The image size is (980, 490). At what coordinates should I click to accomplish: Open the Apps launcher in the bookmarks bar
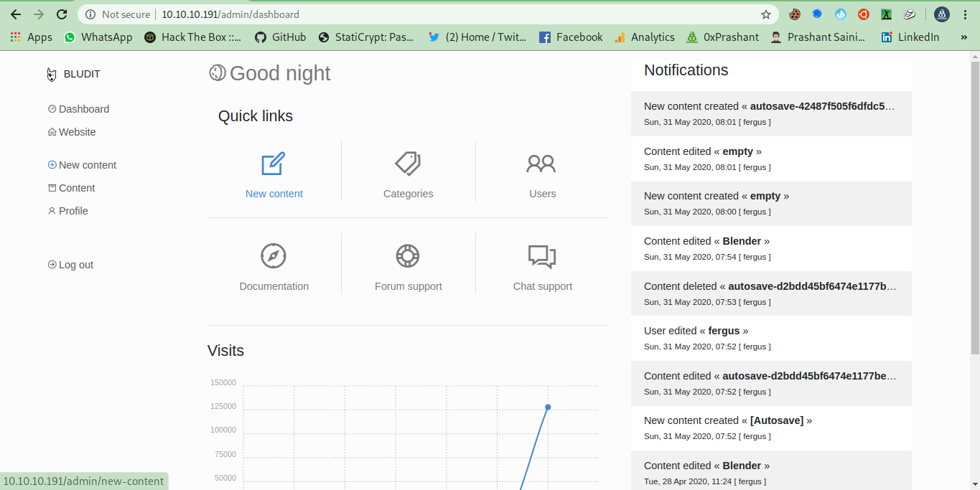point(16,37)
